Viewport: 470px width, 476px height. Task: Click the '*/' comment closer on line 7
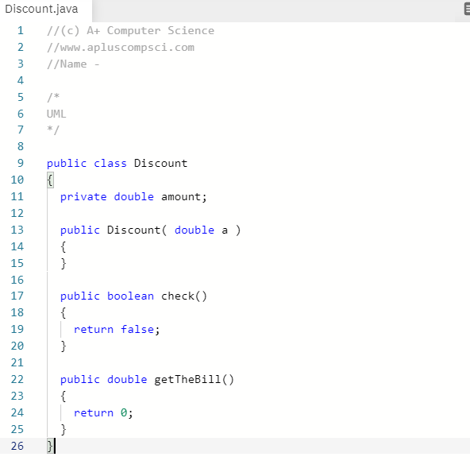click(x=53, y=130)
